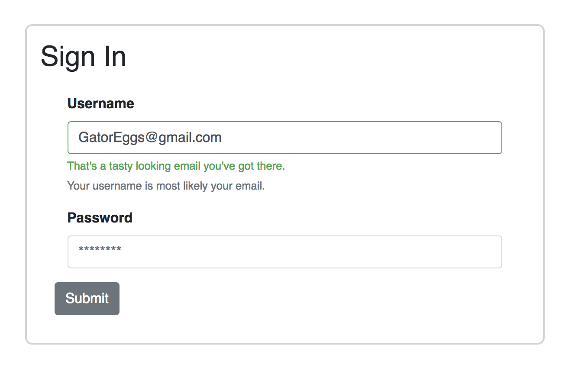
Task: Place cursor on GatorEggs@gmail.com text
Action: tap(150, 138)
